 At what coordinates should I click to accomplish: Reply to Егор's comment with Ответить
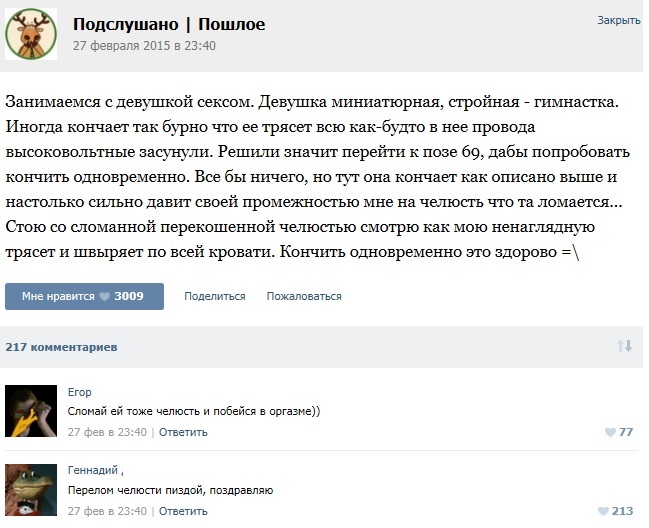[183, 432]
